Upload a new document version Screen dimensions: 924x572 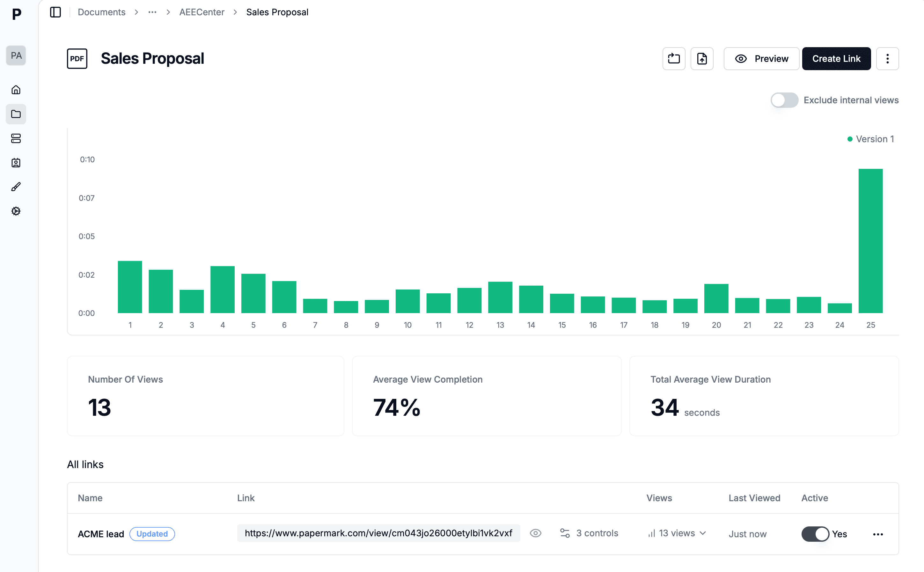point(702,58)
